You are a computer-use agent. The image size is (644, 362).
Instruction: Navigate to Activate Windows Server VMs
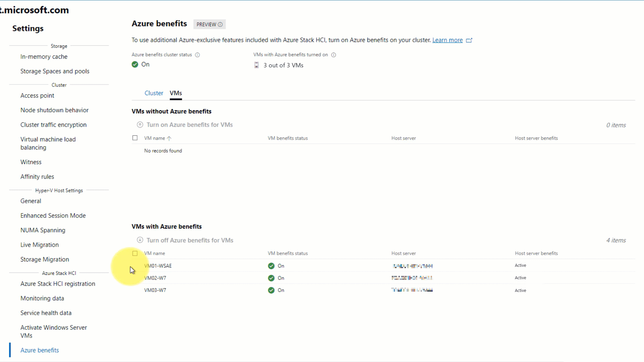(x=54, y=331)
